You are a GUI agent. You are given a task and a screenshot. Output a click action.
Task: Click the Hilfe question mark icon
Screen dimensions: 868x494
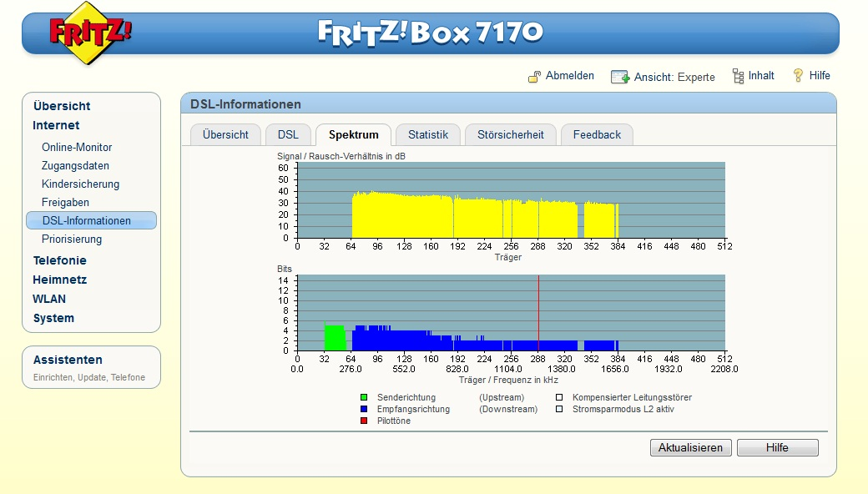point(798,75)
